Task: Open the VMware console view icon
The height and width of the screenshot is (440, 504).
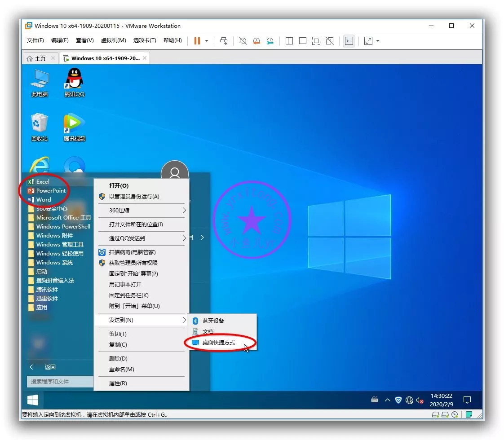Action: click(x=349, y=41)
